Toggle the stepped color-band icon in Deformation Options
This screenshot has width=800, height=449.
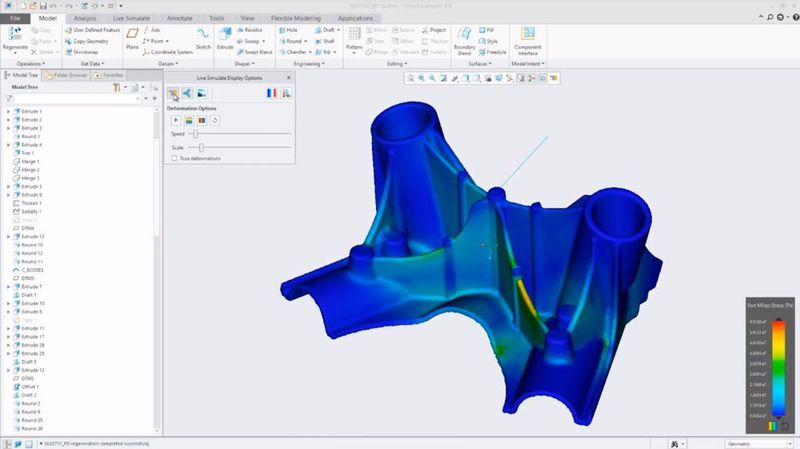click(x=202, y=120)
